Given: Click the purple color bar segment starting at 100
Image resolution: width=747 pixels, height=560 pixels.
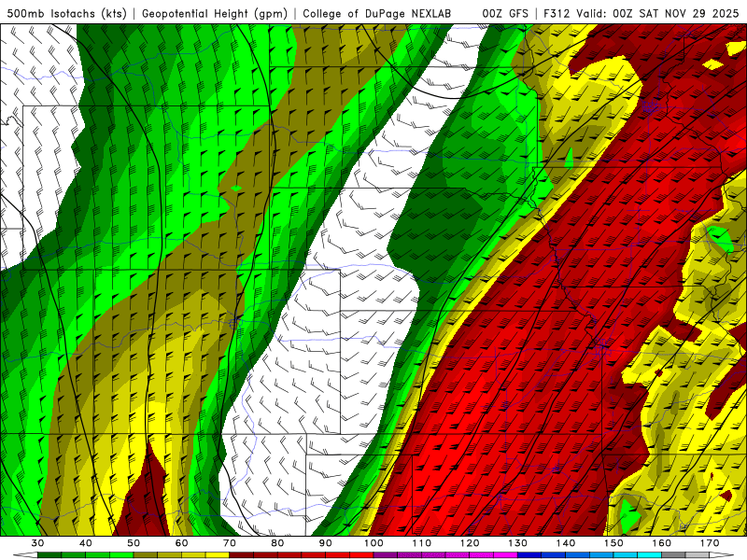Looking at the screenshot, I should point(386,555).
